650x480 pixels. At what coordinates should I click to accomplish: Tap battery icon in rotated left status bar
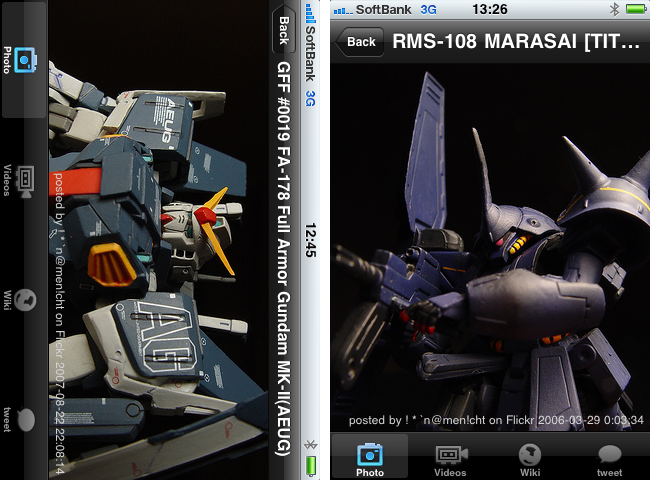tap(310, 465)
